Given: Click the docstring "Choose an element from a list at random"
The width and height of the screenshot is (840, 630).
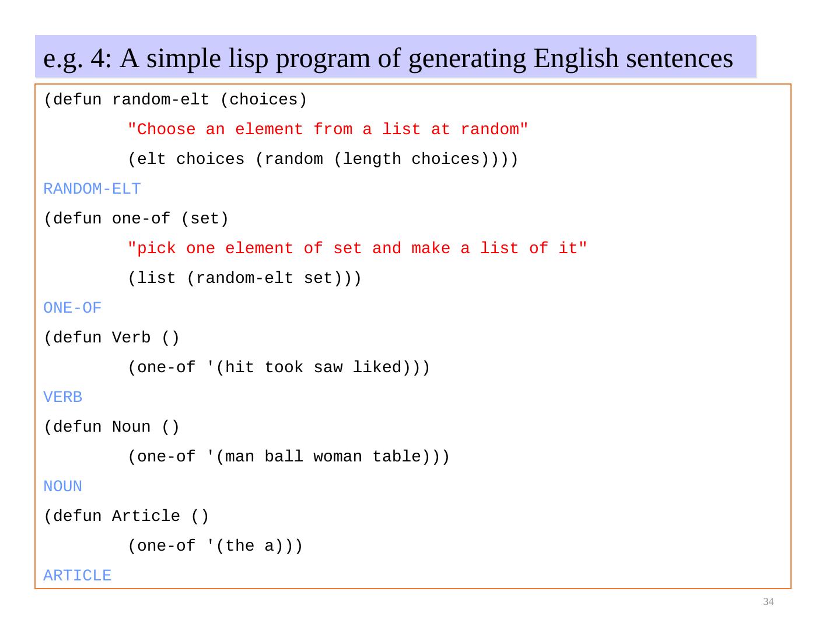Looking at the screenshot, I should click(x=328, y=129).
